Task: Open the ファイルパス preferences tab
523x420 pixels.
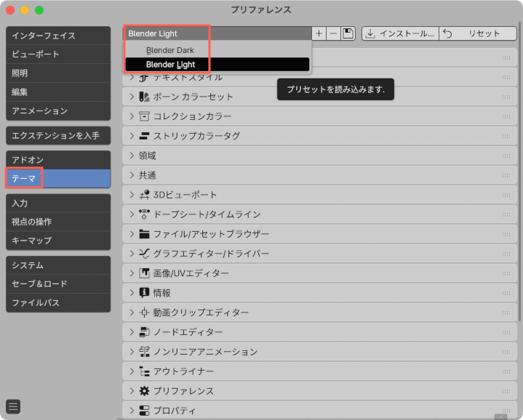Action: coord(58,303)
